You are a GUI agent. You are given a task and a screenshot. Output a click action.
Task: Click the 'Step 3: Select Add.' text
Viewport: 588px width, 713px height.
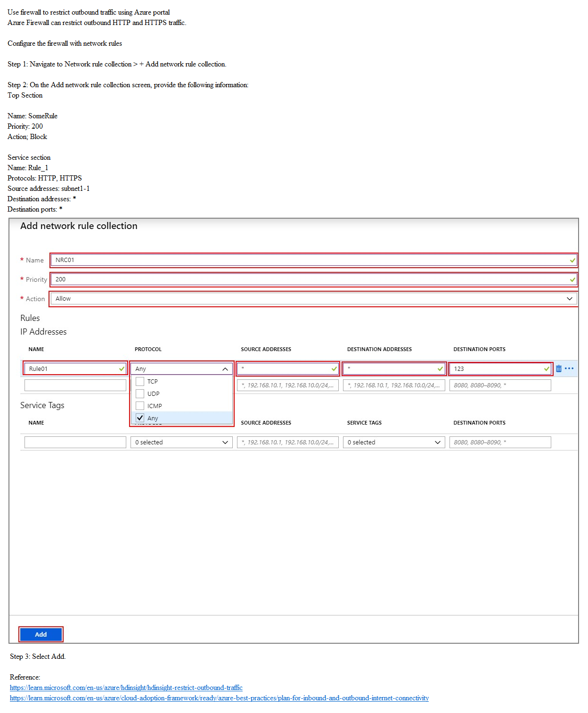click(x=38, y=656)
